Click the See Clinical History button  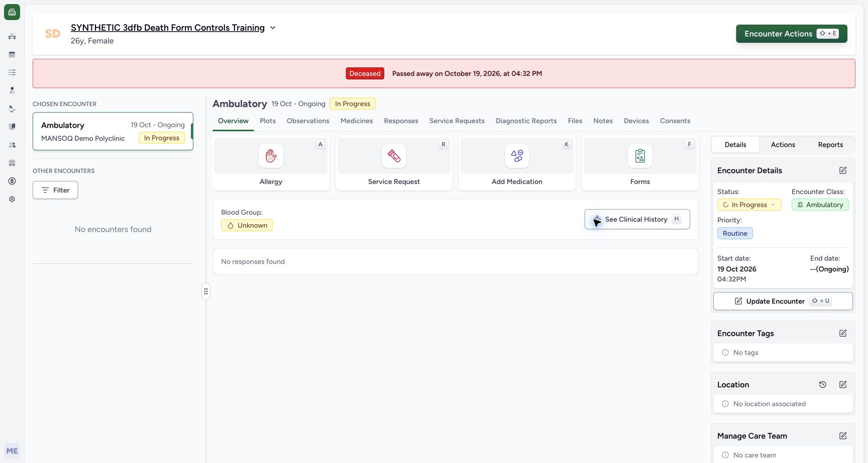[637, 219]
